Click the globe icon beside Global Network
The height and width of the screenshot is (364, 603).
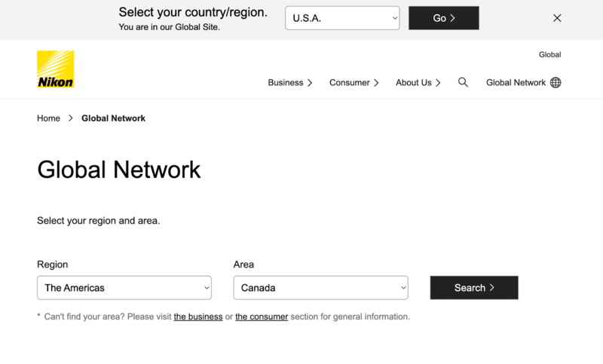pos(556,83)
